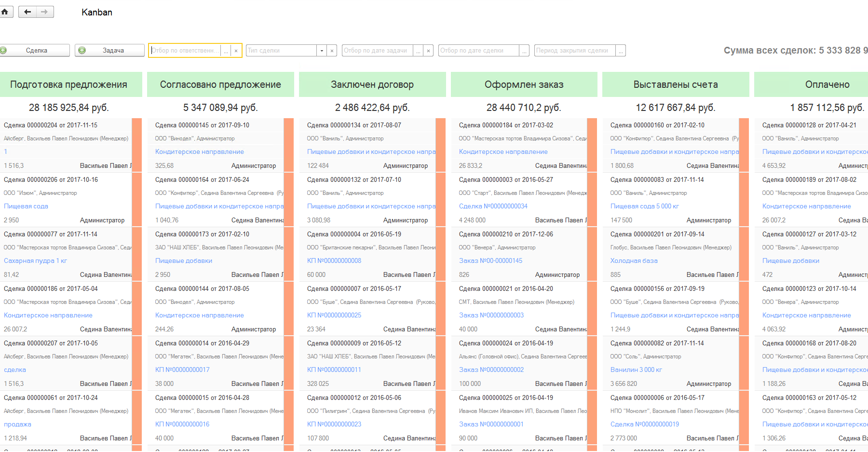Click the Home icon
The height and width of the screenshot is (452, 868).
coord(5,12)
